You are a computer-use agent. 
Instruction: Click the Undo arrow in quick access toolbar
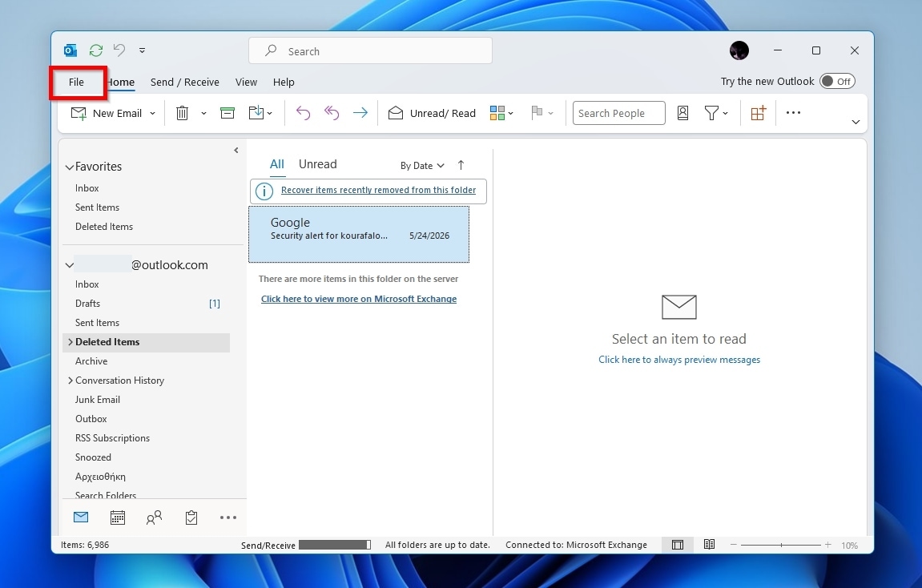point(119,50)
